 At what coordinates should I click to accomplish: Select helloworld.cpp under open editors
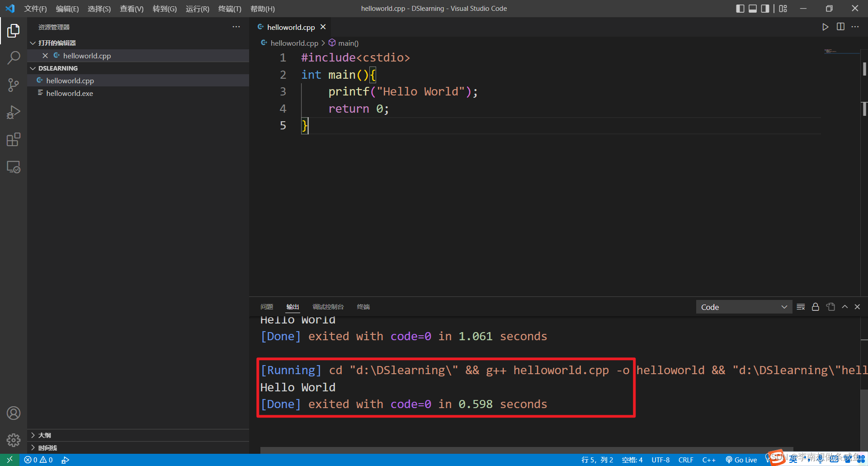pyautogui.click(x=138, y=56)
